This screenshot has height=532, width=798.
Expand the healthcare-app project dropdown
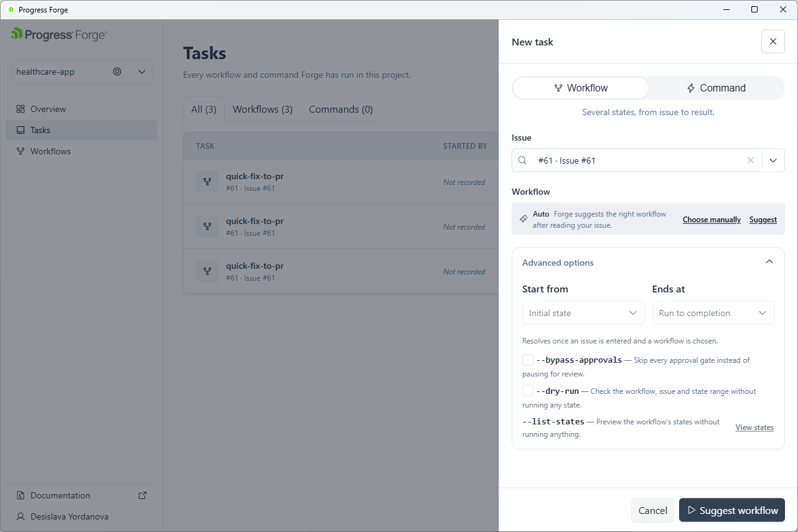[142, 72]
